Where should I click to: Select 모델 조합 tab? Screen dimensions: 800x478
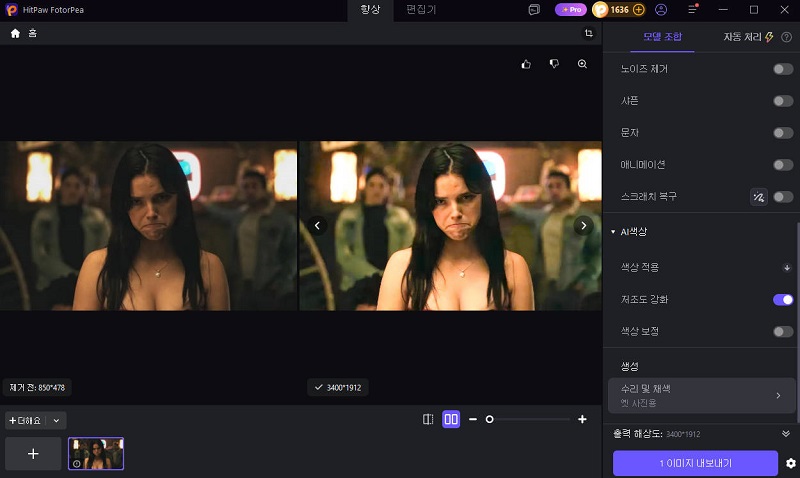coord(662,37)
